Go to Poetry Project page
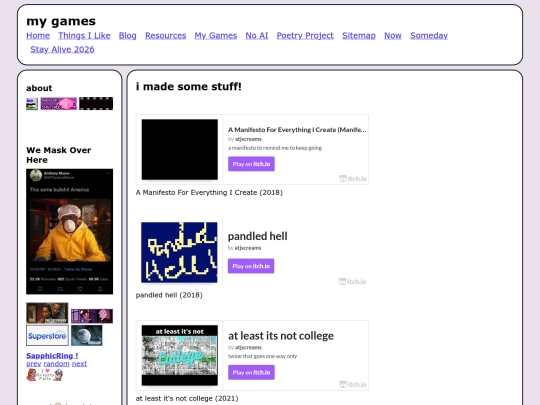 click(x=305, y=35)
